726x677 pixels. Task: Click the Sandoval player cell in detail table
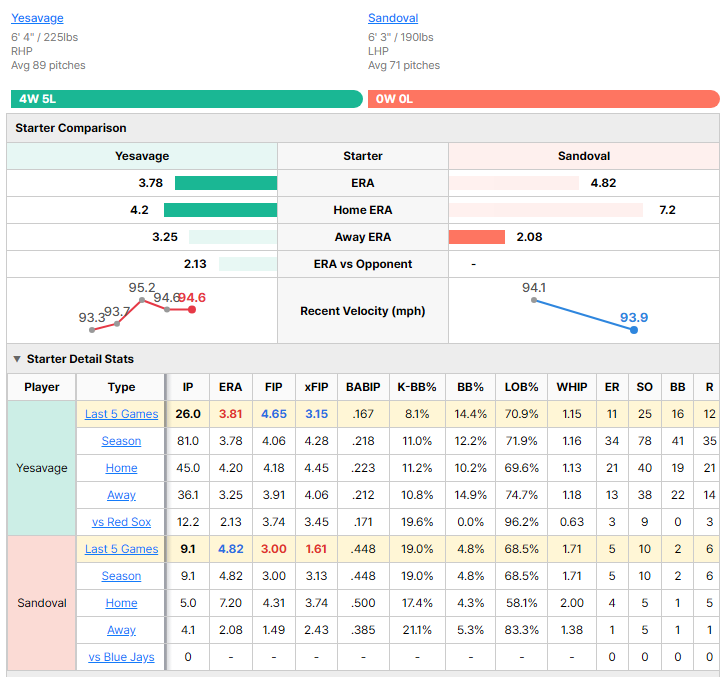[42, 603]
